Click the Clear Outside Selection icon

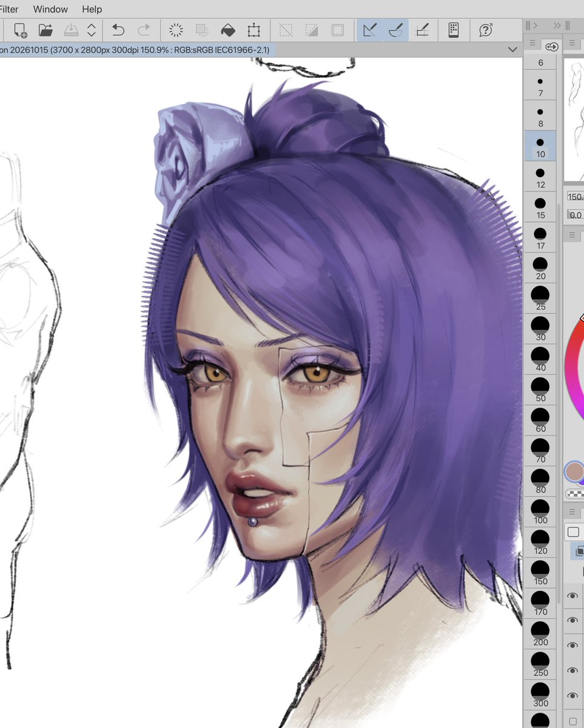coord(202,30)
